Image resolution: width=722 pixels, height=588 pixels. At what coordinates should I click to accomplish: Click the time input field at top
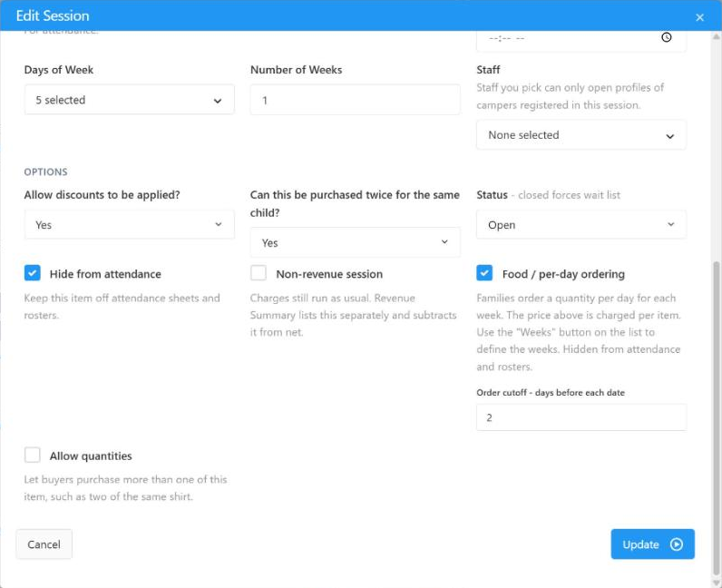tap(581, 40)
